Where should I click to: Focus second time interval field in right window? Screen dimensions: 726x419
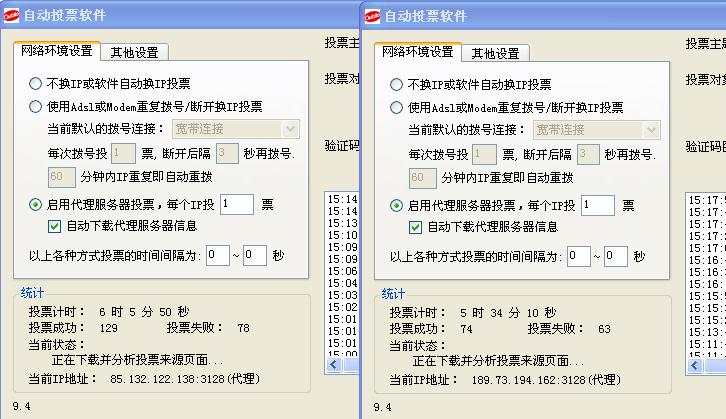pos(616,256)
